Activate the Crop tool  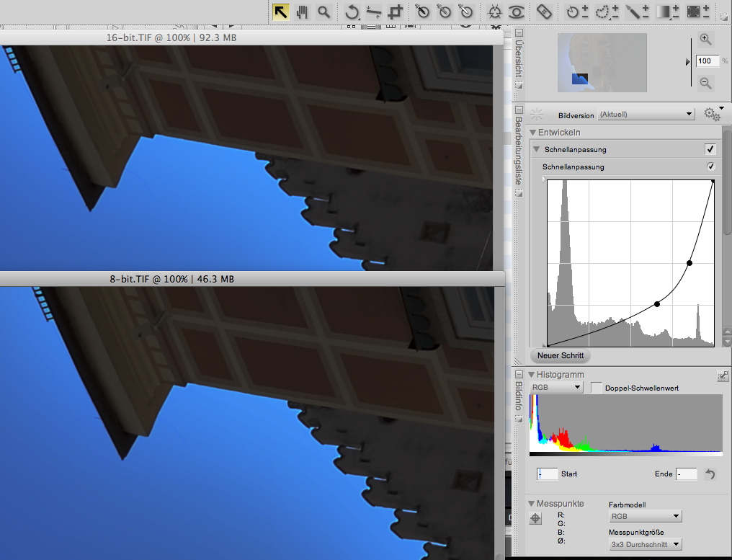click(x=395, y=12)
